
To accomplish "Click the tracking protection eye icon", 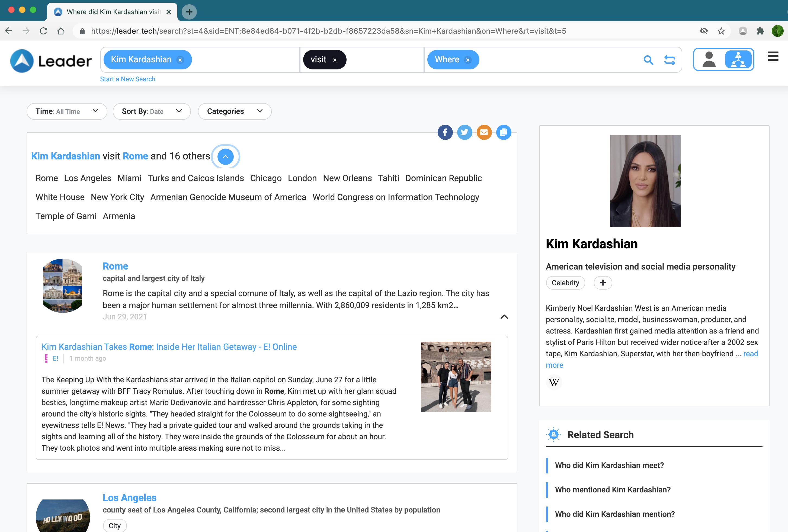I will pyautogui.click(x=704, y=31).
